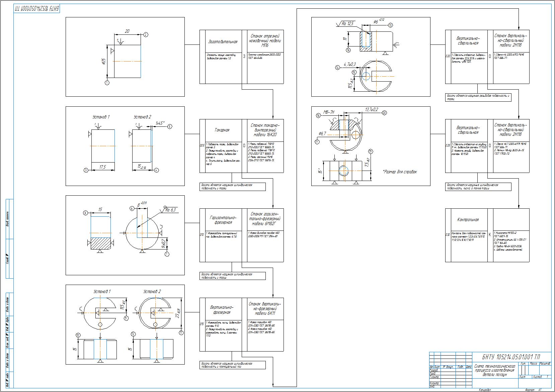Click the Контрольная operation title
This screenshot has width=555, height=392.
(x=468, y=220)
